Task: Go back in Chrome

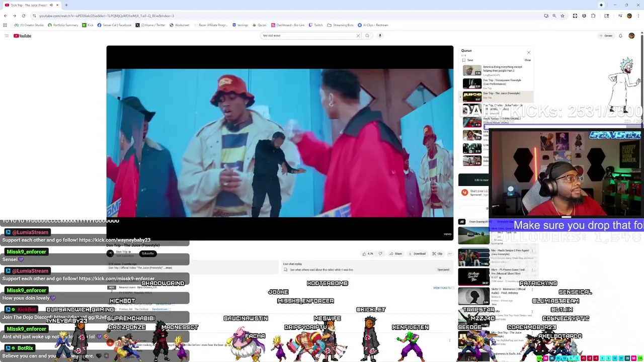Action: tap(5, 16)
